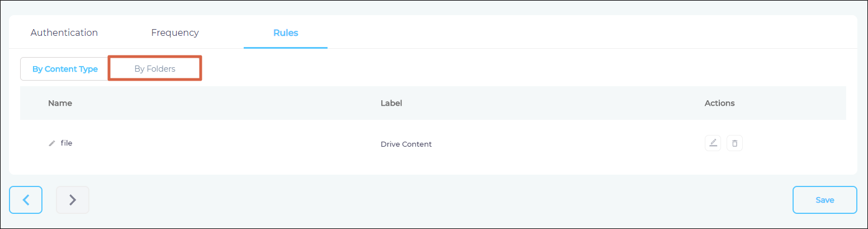Image resolution: width=868 pixels, height=229 pixels.
Task: Go forward with the right arrow button
Action: (x=73, y=200)
